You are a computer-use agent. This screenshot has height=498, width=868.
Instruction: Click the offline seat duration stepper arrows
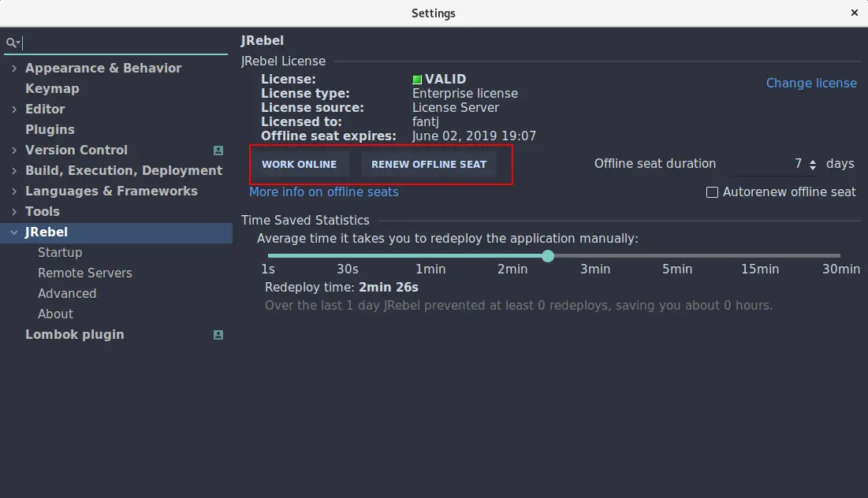[813, 165]
